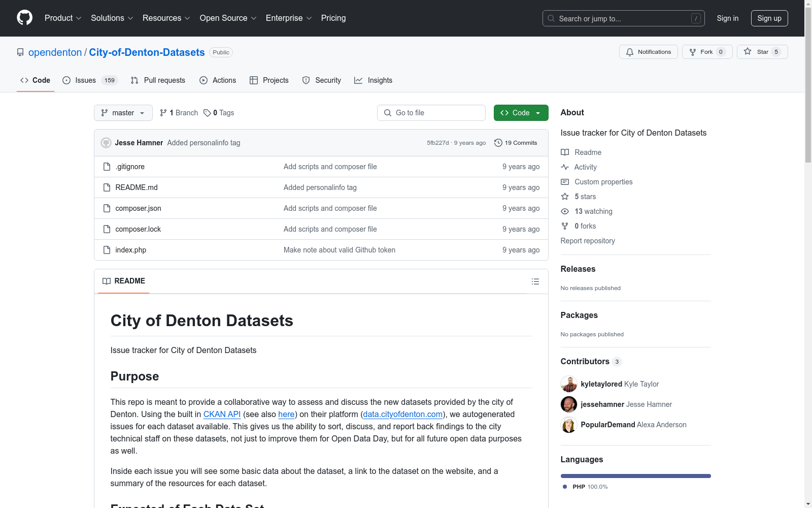Open the green Code dropdown

(x=521, y=113)
